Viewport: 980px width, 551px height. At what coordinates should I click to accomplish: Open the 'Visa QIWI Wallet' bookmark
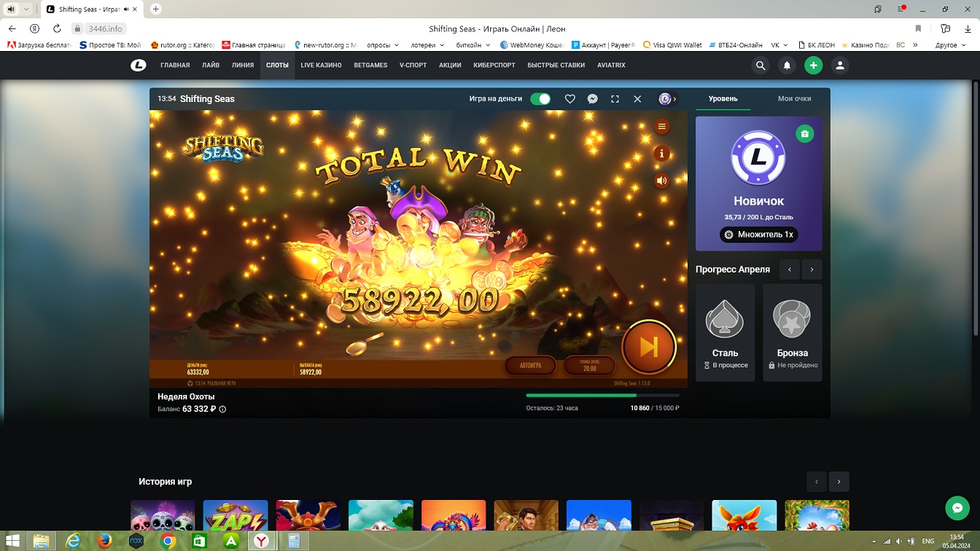pos(672,45)
